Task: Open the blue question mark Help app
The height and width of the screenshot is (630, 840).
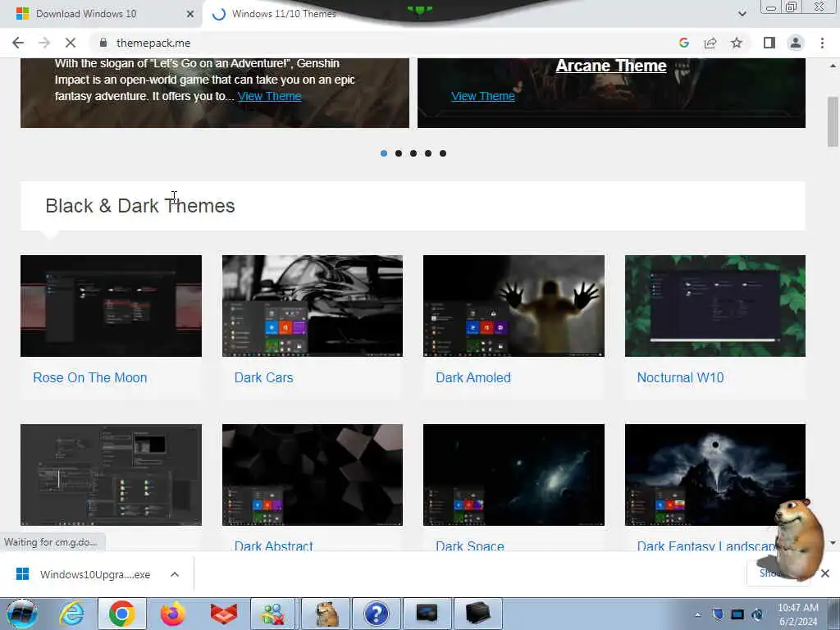Action: pos(376,614)
